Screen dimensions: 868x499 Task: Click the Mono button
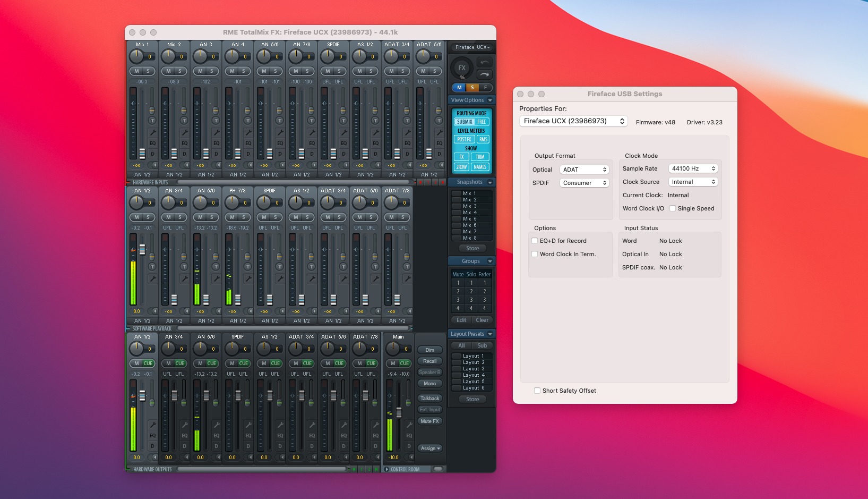click(x=430, y=384)
